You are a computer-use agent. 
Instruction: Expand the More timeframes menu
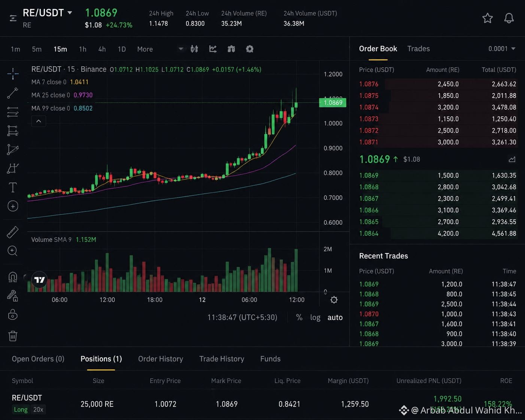(145, 49)
